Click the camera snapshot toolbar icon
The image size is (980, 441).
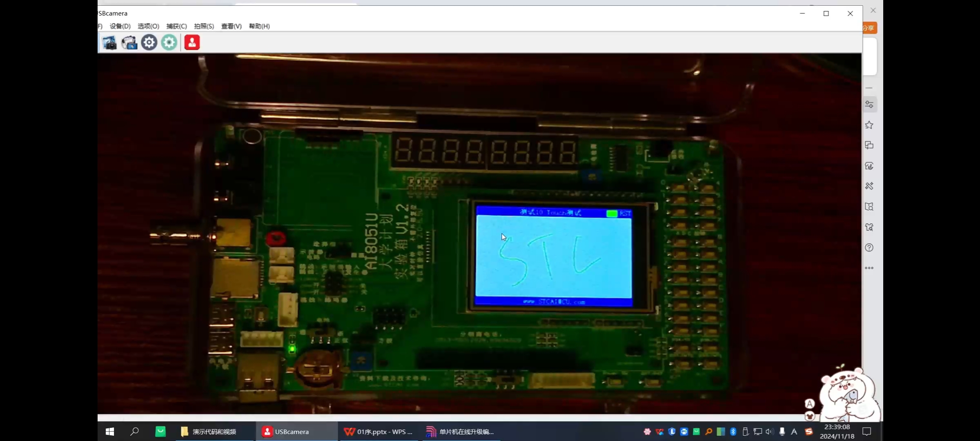tap(109, 42)
